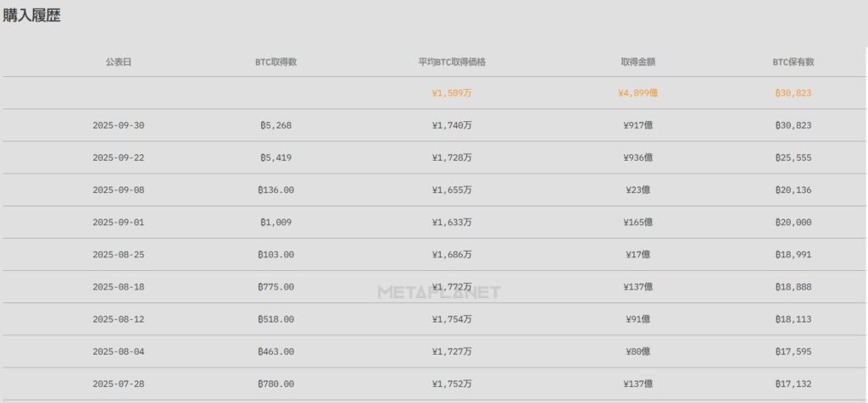868x403 pixels.
Task: Click the 購入履歴 page heading
Action: pos(31,15)
